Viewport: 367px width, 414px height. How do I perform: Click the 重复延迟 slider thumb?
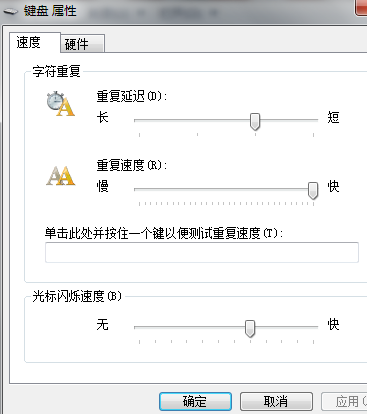(255, 121)
